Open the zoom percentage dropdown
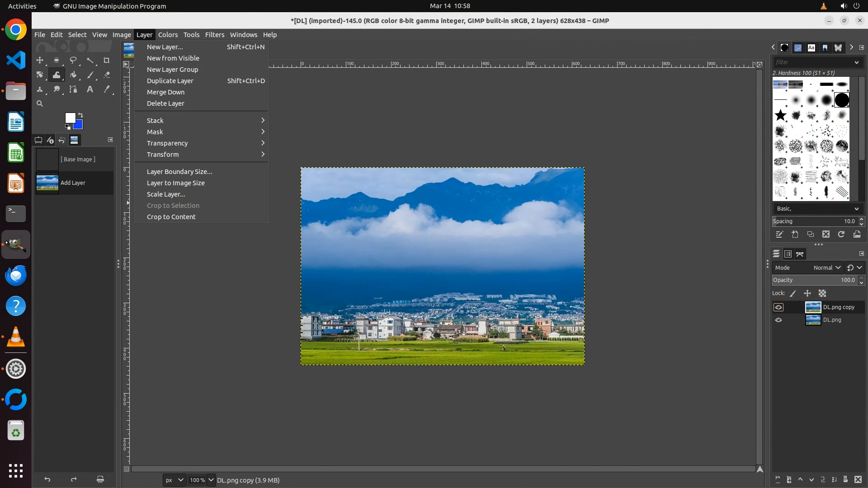 (211, 480)
